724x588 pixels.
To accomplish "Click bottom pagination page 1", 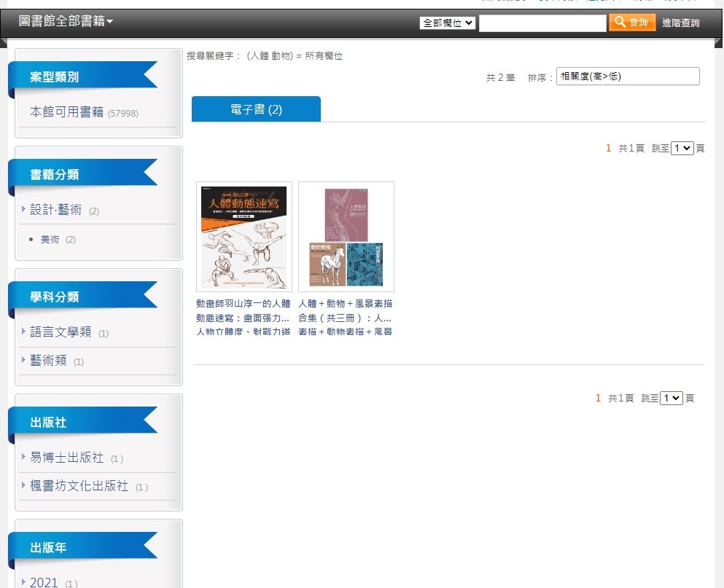I will [598, 398].
